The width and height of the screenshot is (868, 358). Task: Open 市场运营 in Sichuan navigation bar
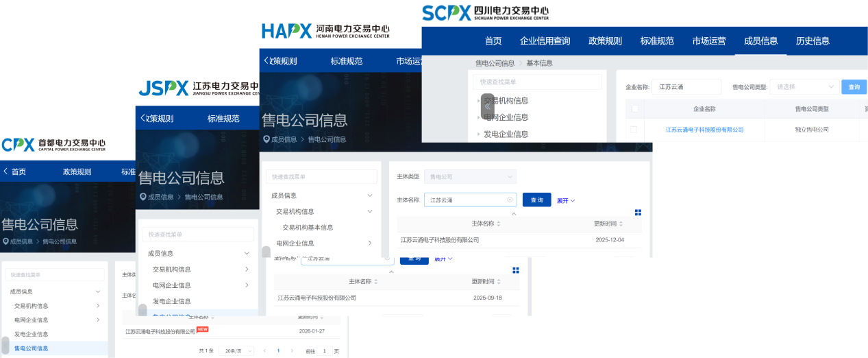[x=709, y=40]
